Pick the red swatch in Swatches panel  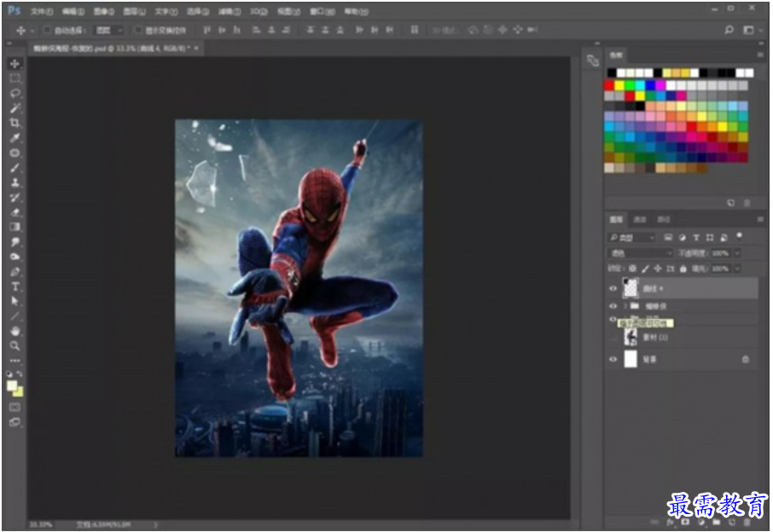click(609, 85)
